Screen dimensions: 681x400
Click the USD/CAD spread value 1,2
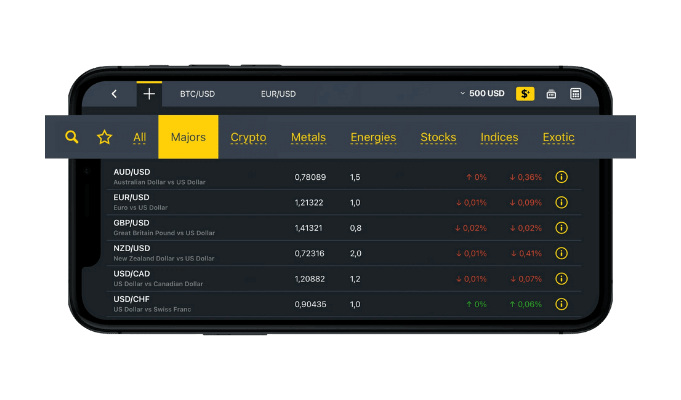point(355,279)
